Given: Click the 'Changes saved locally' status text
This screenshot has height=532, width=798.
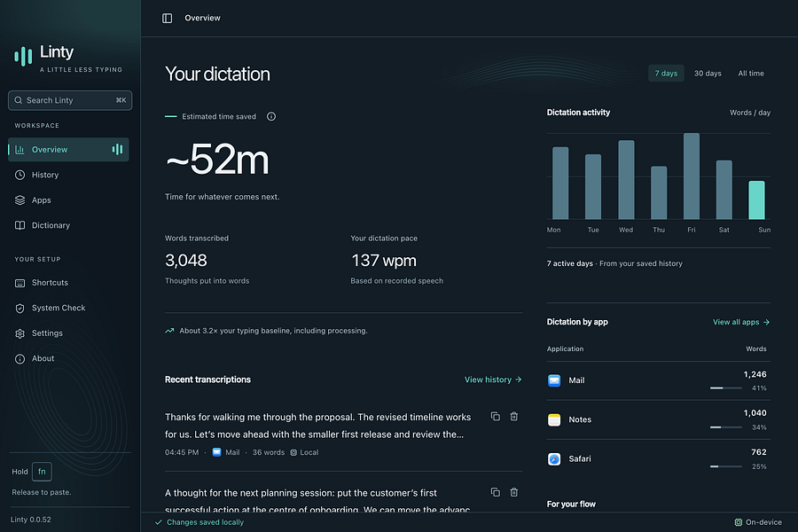Looking at the screenshot, I should click(205, 522).
